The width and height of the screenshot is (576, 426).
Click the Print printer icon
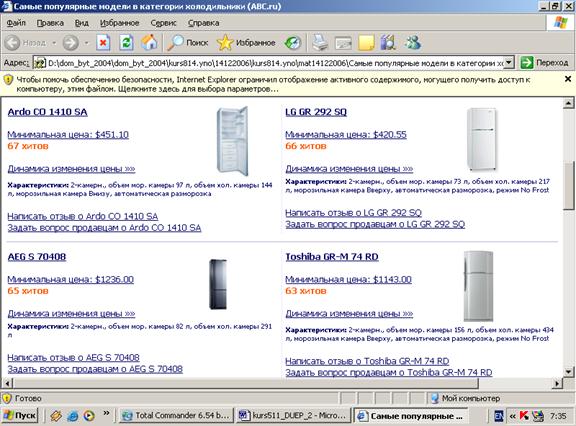point(320,43)
